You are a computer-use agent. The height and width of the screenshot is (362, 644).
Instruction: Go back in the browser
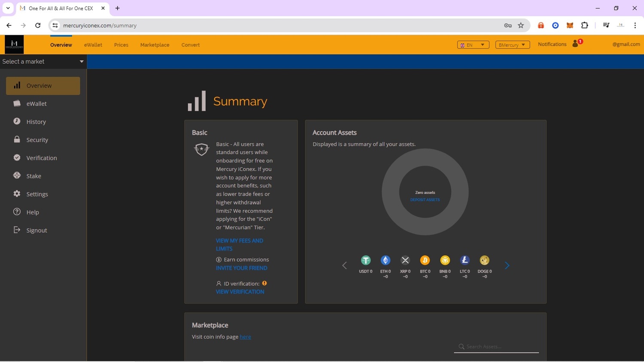(9, 25)
